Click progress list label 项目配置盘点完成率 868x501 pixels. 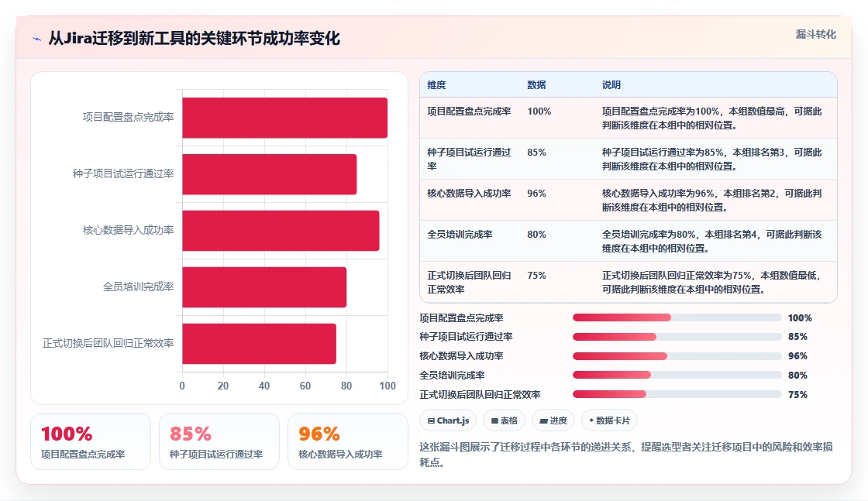pos(461,318)
